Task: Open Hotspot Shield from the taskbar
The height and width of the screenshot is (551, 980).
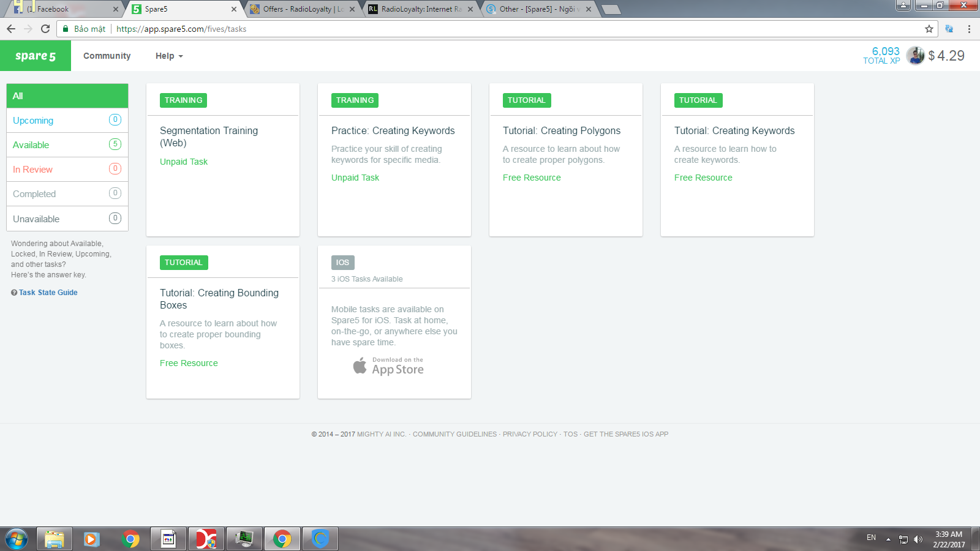Action: tap(320, 539)
